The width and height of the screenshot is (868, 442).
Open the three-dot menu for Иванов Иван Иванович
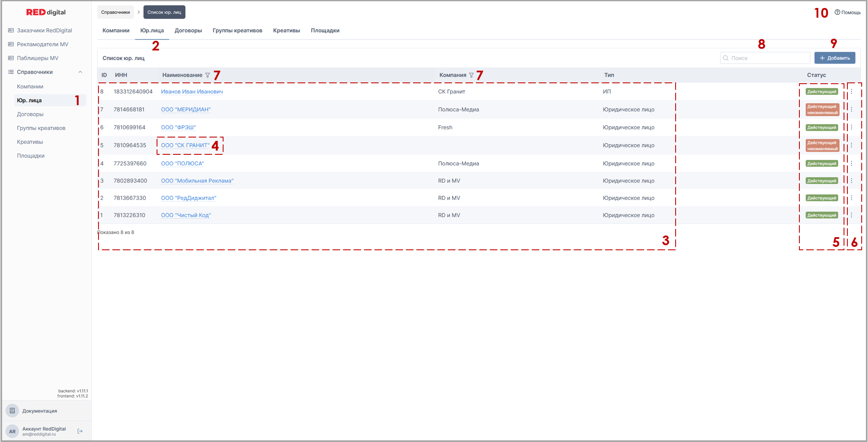[x=852, y=92]
